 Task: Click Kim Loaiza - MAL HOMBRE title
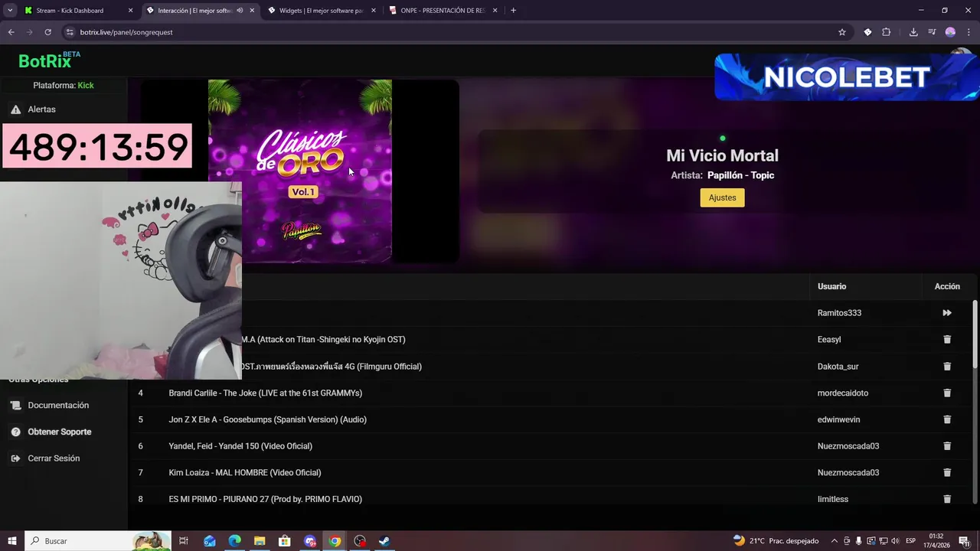click(245, 473)
